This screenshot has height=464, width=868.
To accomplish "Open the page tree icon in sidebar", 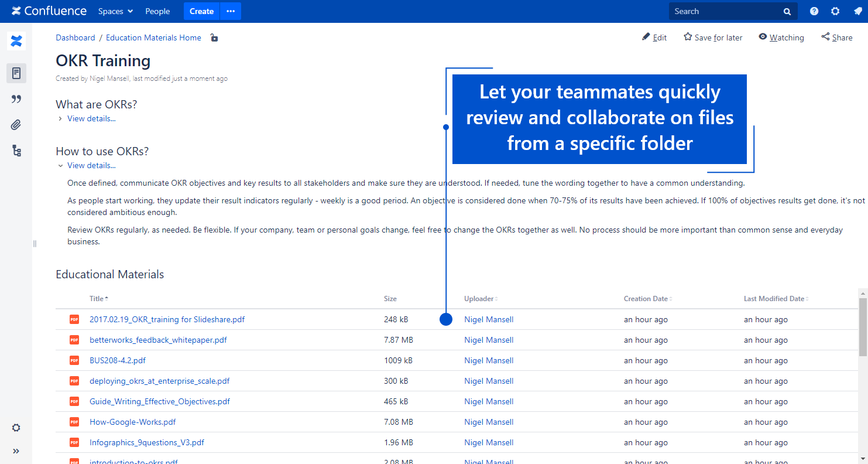I will [16, 151].
